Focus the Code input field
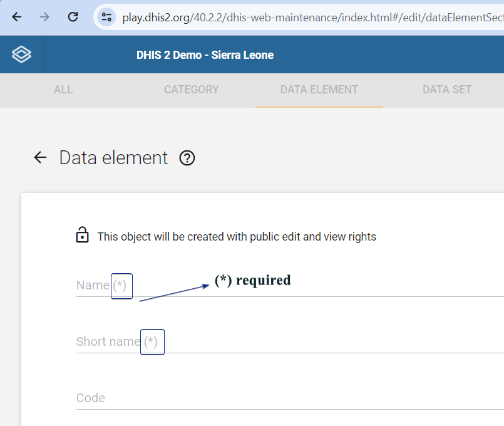 [x=290, y=398]
